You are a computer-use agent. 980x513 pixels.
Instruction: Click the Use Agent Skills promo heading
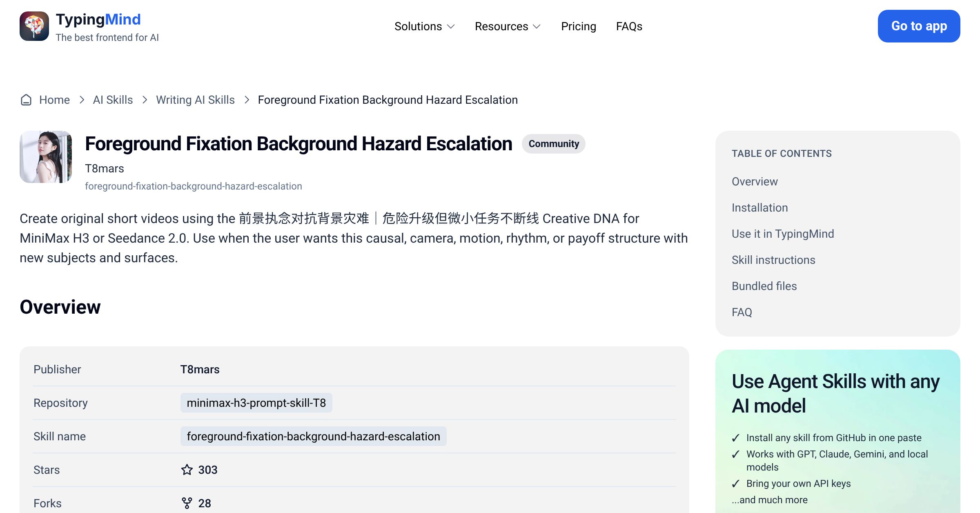coord(835,393)
